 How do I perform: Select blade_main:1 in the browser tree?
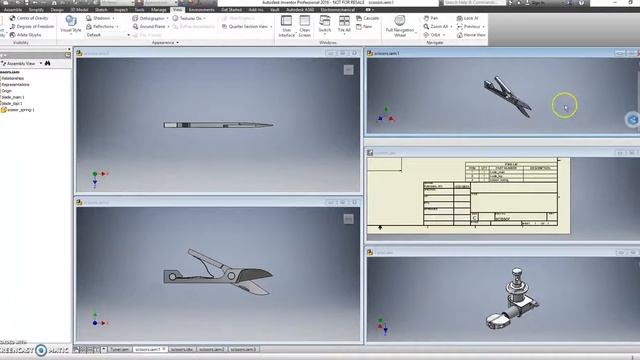click(x=13, y=97)
